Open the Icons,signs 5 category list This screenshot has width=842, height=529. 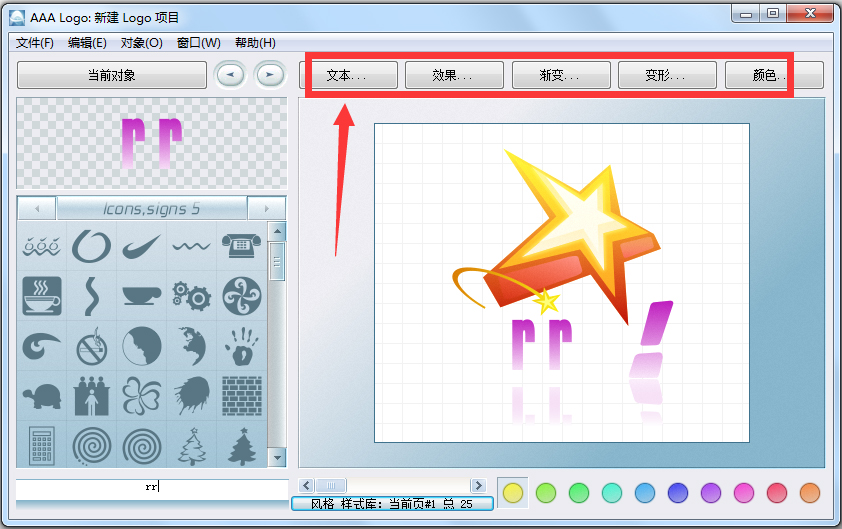[x=152, y=208]
